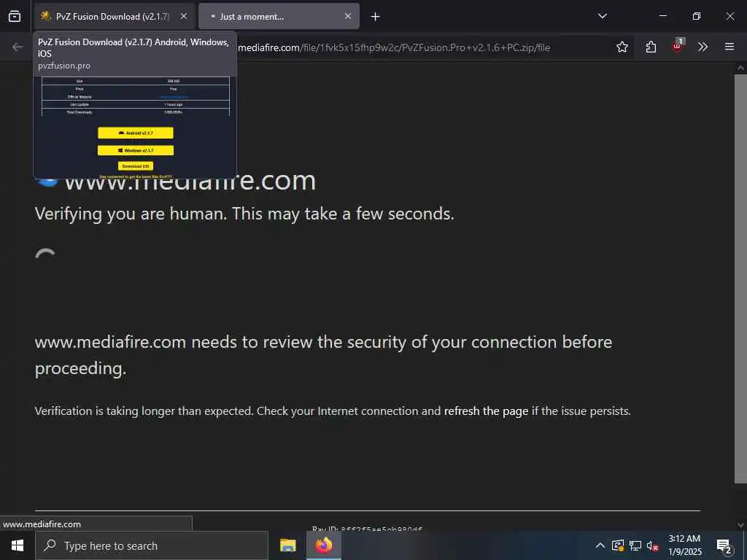Open the Windows Start menu
The width and height of the screenshot is (747, 560).
coord(18,545)
